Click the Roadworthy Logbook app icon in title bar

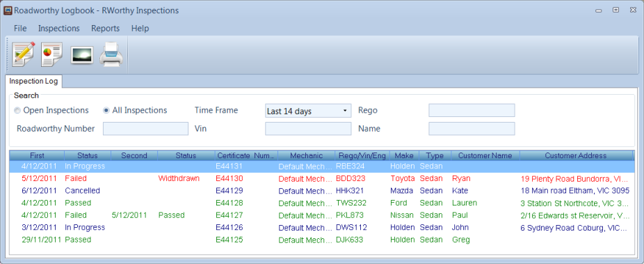tap(8, 10)
